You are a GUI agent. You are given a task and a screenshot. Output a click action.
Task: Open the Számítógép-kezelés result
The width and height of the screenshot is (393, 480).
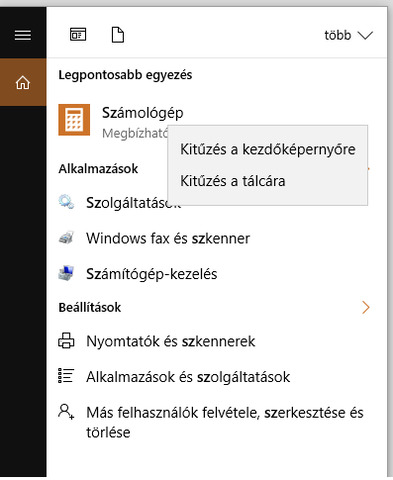click(x=152, y=274)
